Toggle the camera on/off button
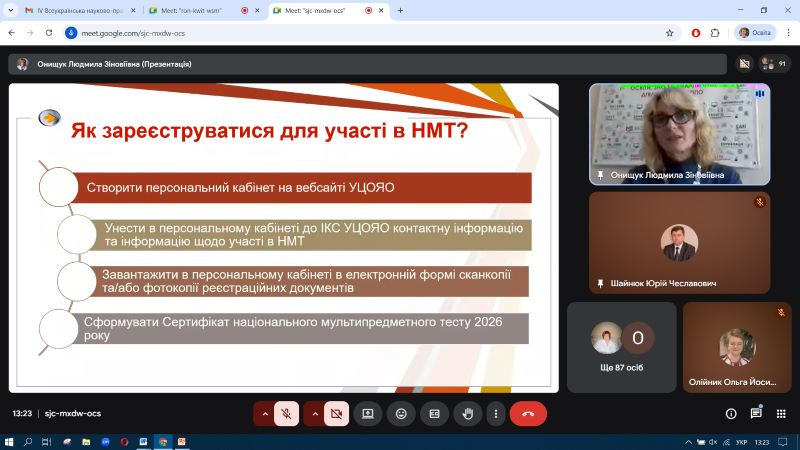Viewport: 800px width, 450px height. click(336, 413)
